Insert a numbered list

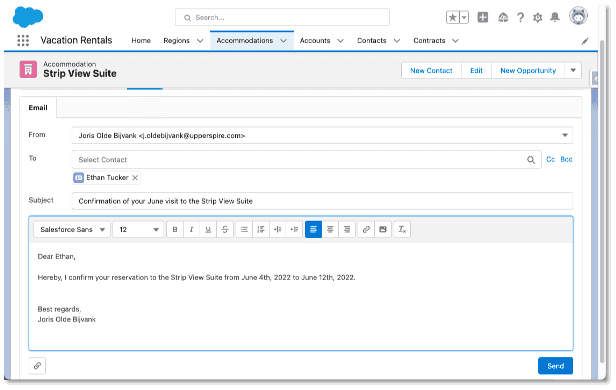pos(260,229)
